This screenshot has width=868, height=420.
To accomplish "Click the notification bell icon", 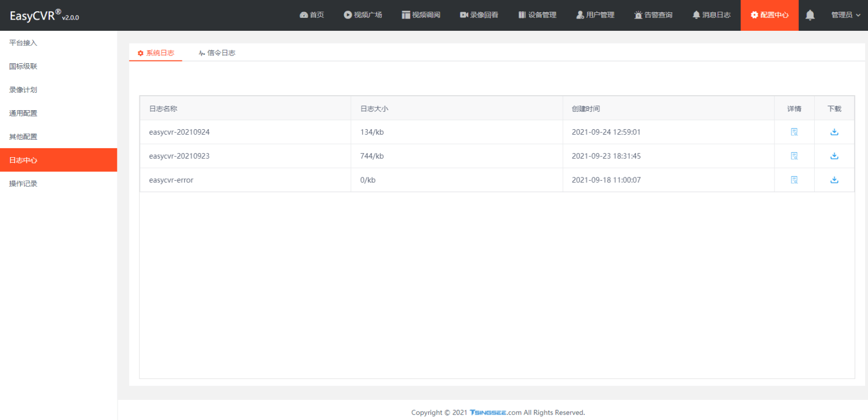I will coord(810,15).
